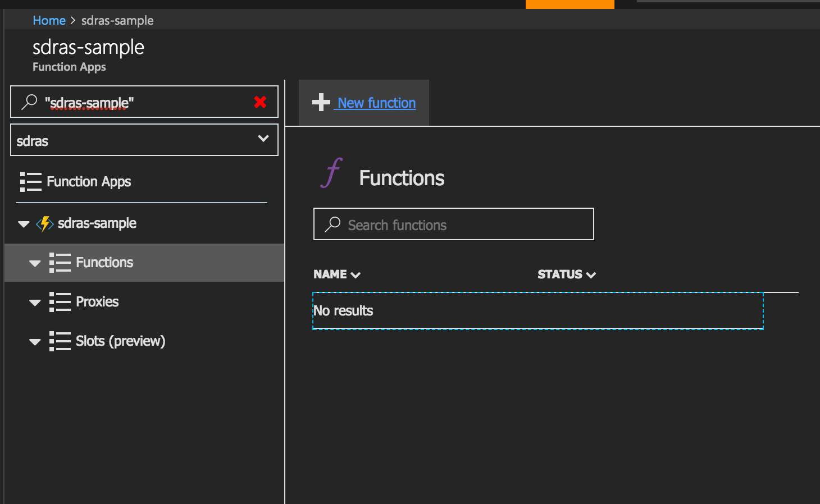Click the No results row
This screenshot has height=504, width=820.
tap(538, 311)
